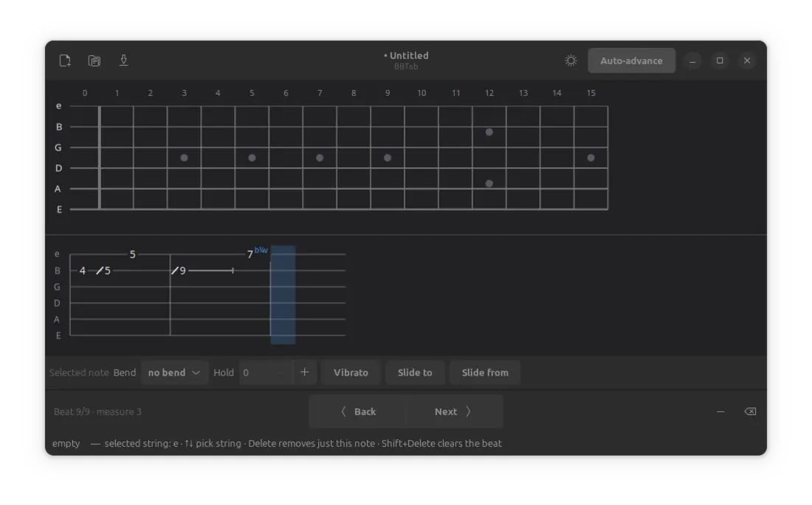
Task: Go Back to the previous beat
Action: (358, 411)
